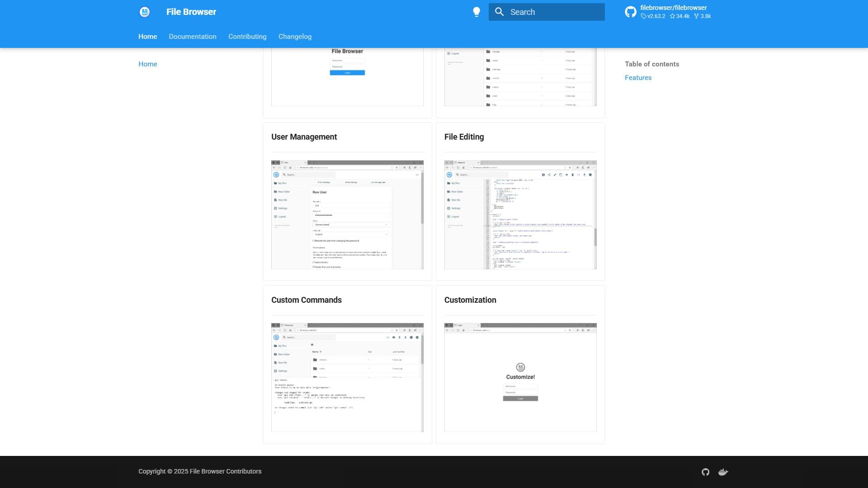Switch to the Home tab

point(148,37)
